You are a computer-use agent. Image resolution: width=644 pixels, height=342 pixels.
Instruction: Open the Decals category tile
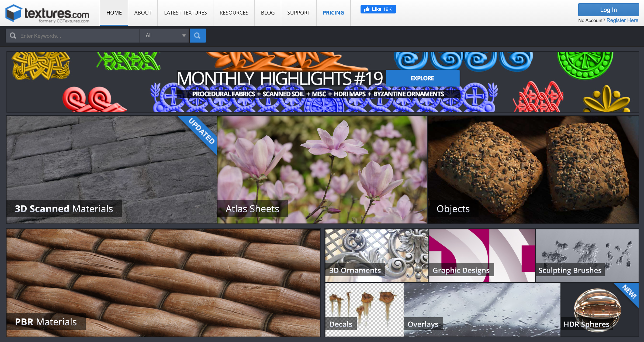364,310
